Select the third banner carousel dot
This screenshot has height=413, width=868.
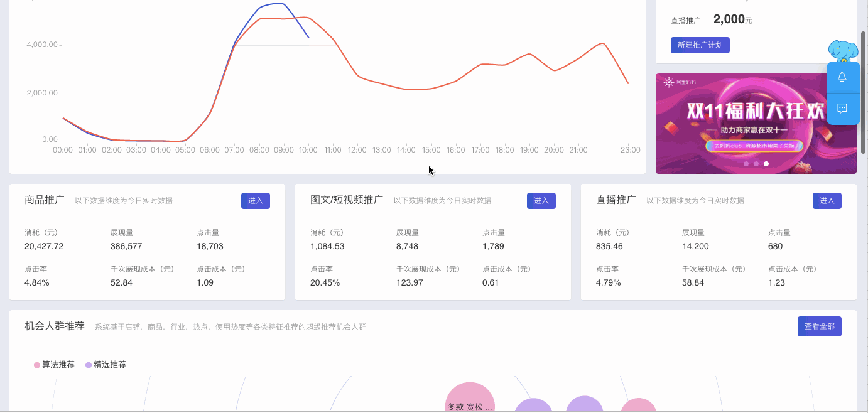[x=766, y=164]
